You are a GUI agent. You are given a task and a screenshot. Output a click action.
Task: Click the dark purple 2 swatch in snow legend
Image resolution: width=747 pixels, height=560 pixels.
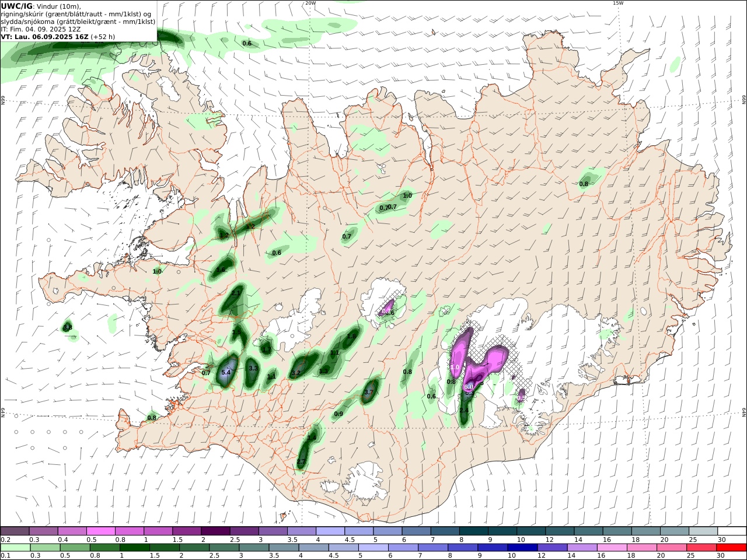(215, 531)
